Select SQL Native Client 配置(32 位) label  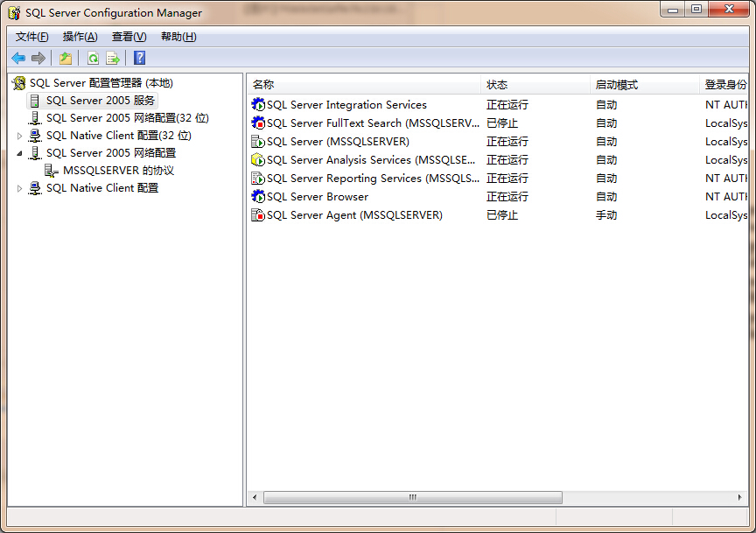tap(119, 136)
